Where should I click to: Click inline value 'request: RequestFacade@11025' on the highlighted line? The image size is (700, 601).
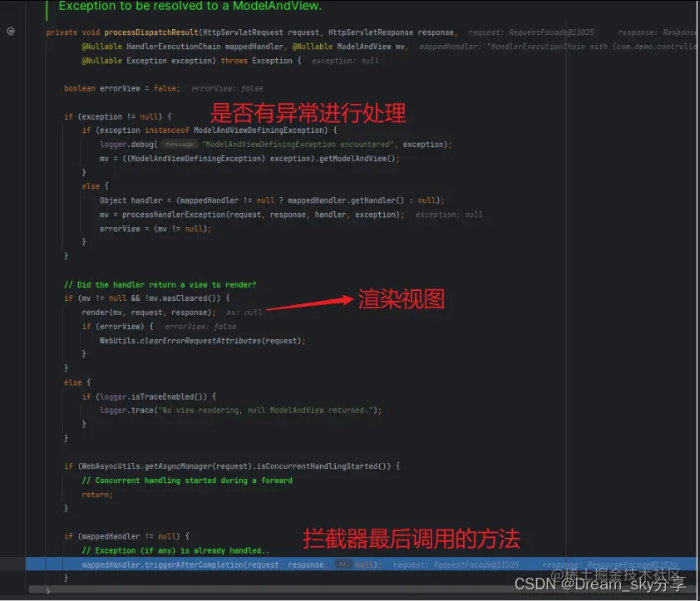[456, 564]
